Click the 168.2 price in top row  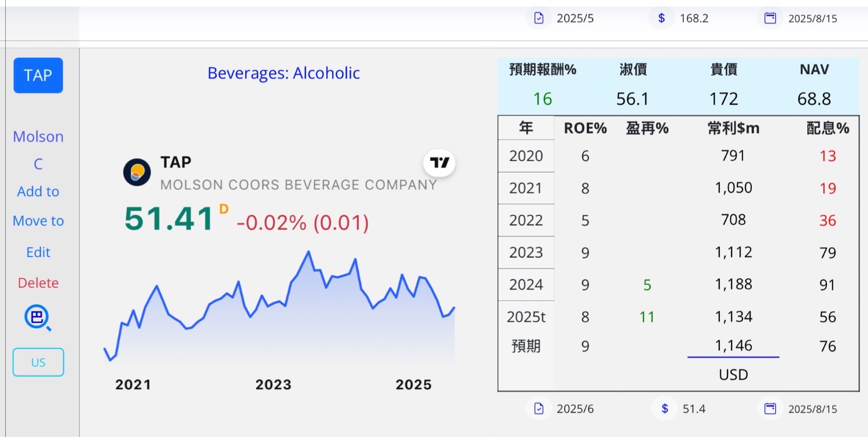click(x=694, y=19)
